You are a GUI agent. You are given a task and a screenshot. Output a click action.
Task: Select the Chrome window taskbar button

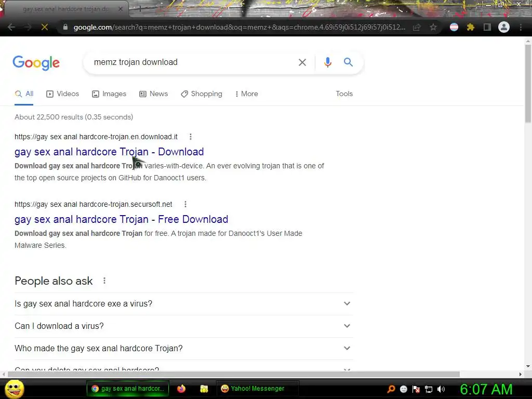click(x=128, y=389)
